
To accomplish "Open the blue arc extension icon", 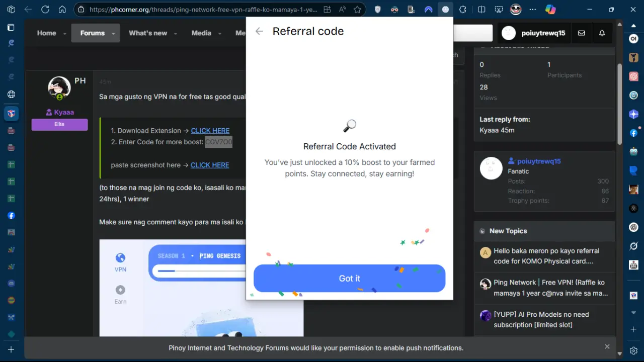I will (x=429, y=9).
